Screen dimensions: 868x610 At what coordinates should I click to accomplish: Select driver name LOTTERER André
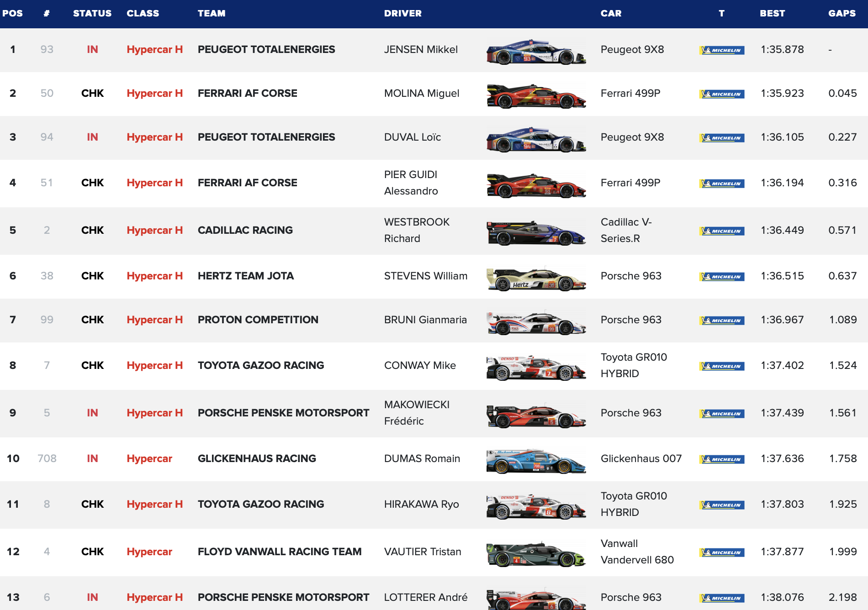point(426,597)
